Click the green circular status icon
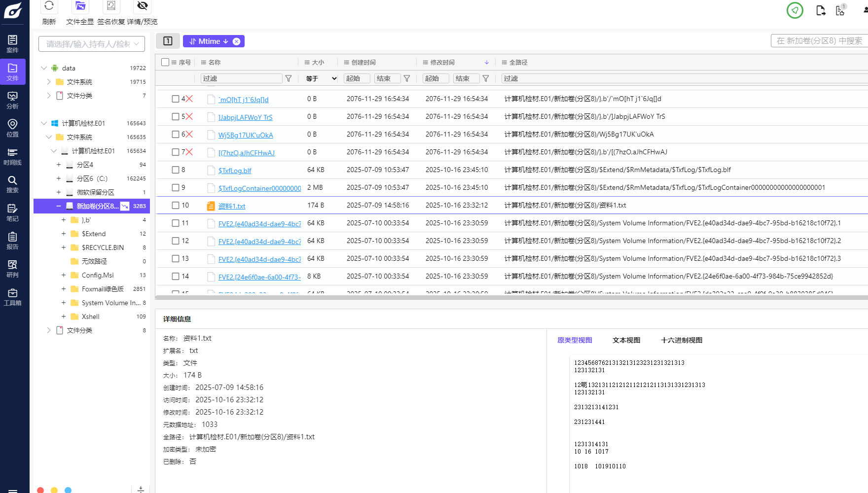 795,10
